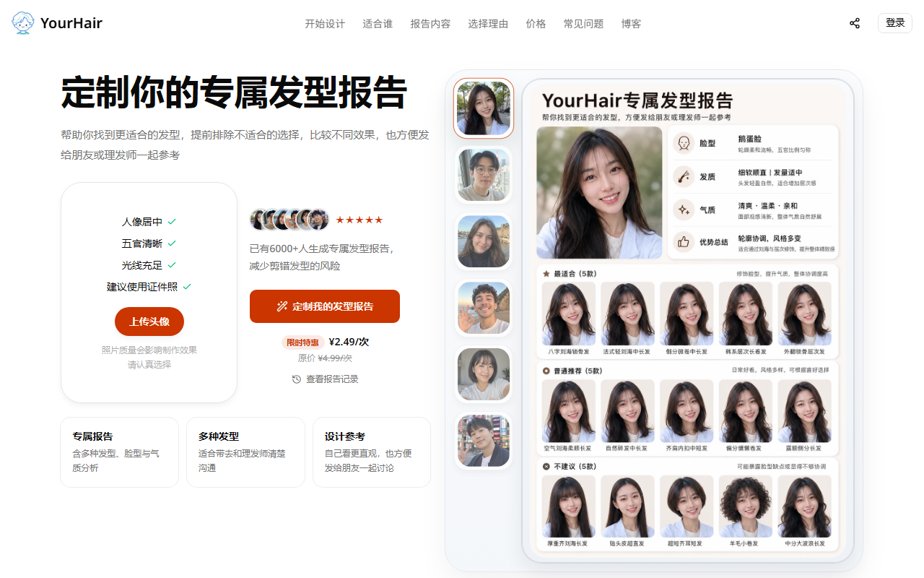Click the 外翻锁骨层次发 hairstyle image
The image size is (924, 578).
804,314
